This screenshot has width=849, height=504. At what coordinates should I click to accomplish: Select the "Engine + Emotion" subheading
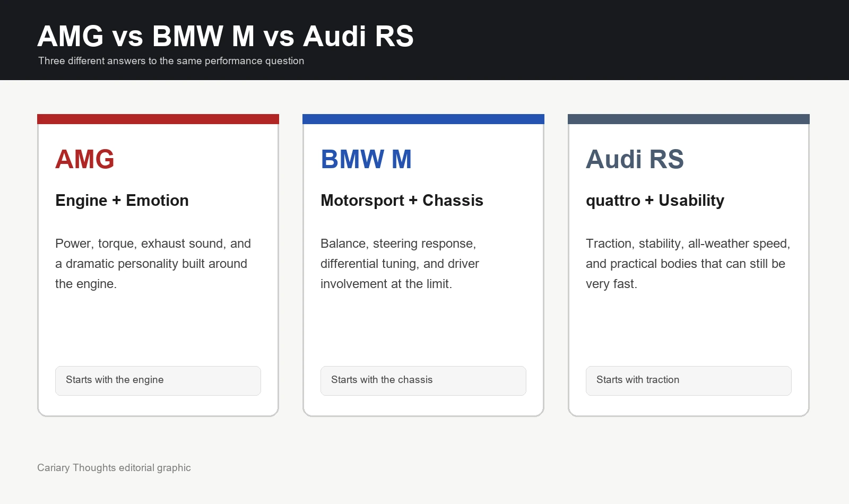click(122, 201)
